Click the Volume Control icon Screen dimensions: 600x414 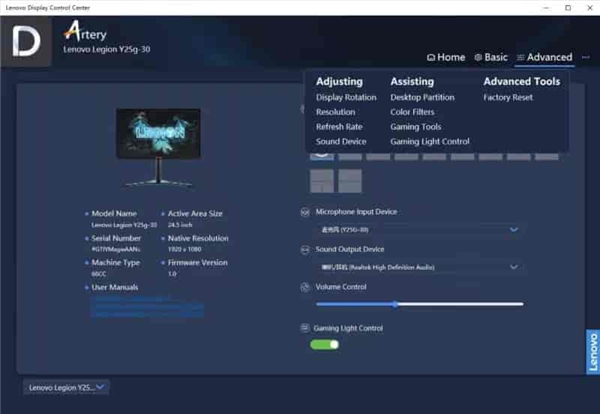[305, 287]
